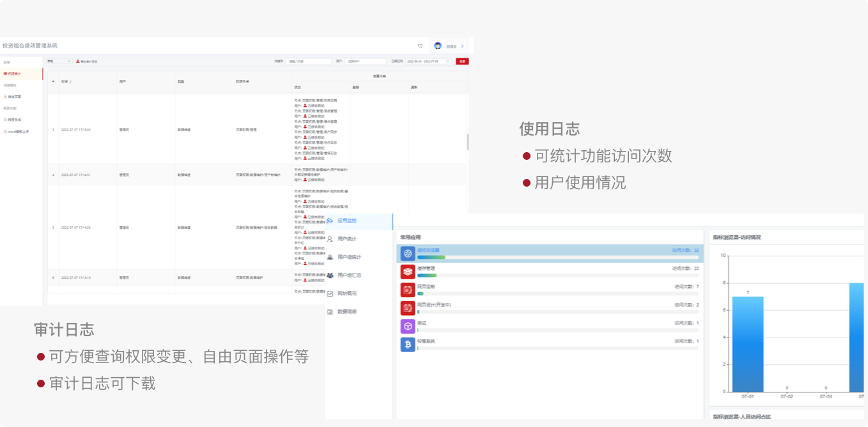
Task: Expand the admin user menu chevron
Action: tap(462, 46)
